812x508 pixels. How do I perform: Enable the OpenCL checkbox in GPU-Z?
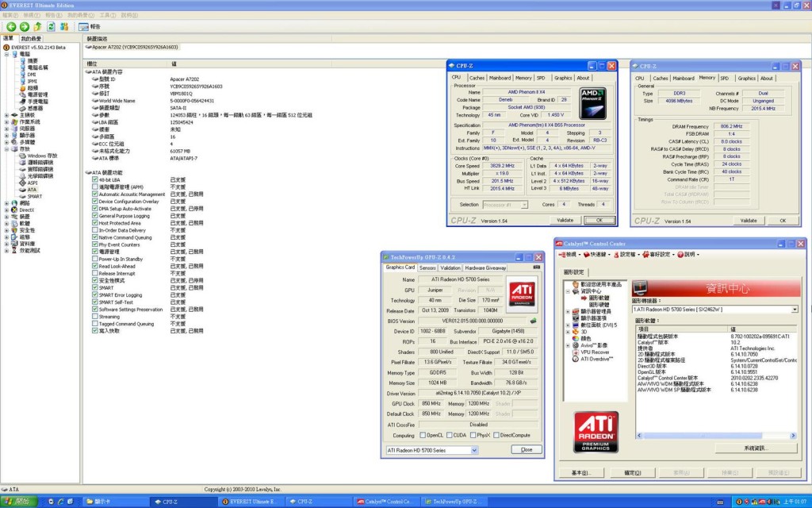tap(423, 436)
